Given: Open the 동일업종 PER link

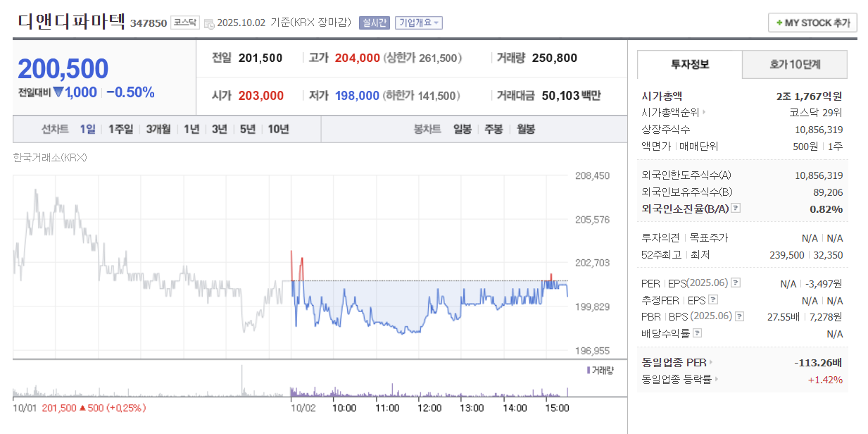Looking at the screenshot, I should point(674,363).
